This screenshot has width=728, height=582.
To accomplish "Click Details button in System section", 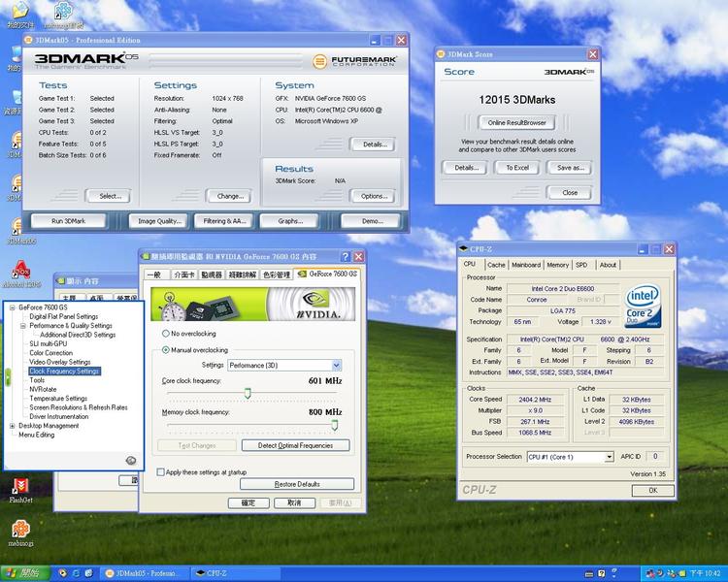I will click(x=375, y=145).
